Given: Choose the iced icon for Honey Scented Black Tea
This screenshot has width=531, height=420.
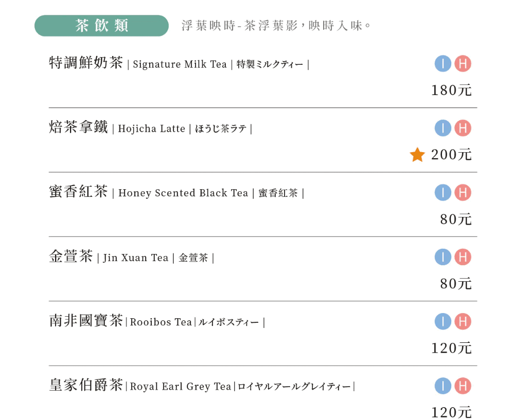Looking at the screenshot, I should 442,193.
